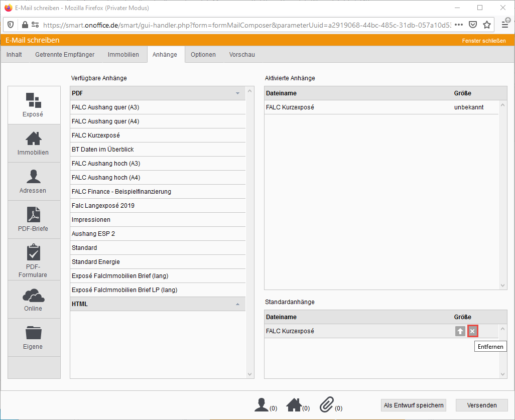The width and height of the screenshot is (515, 420).
Task: Select the Online cloud attachments icon
Action: tap(34, 300)
